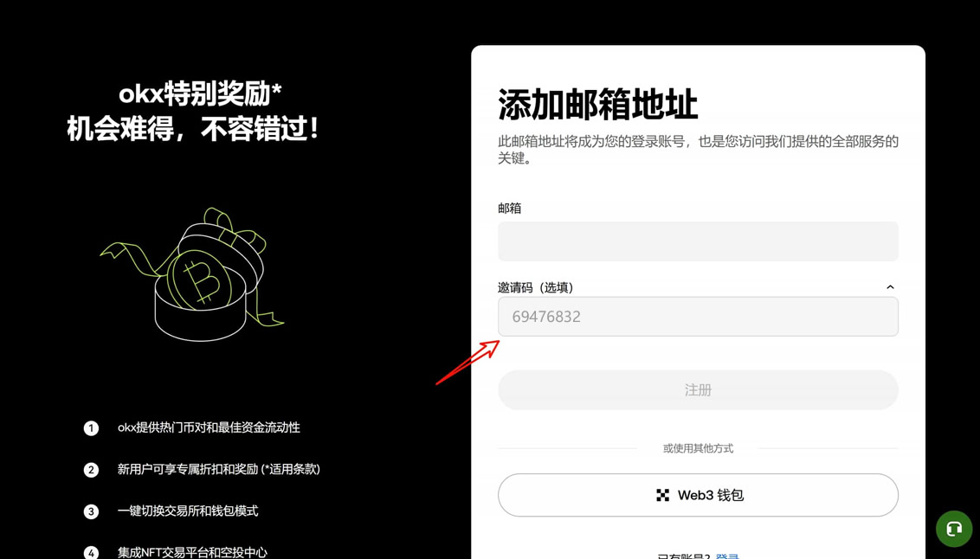
Task: Click the number 4 circle bullet
Action: pos(91,553)
